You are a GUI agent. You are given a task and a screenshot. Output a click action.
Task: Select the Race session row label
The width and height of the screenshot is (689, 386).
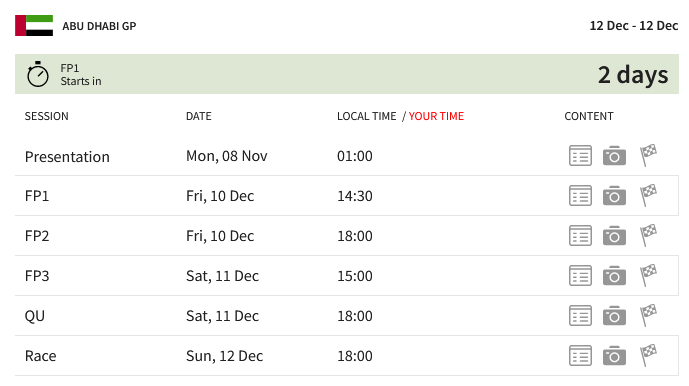point(40,356)
